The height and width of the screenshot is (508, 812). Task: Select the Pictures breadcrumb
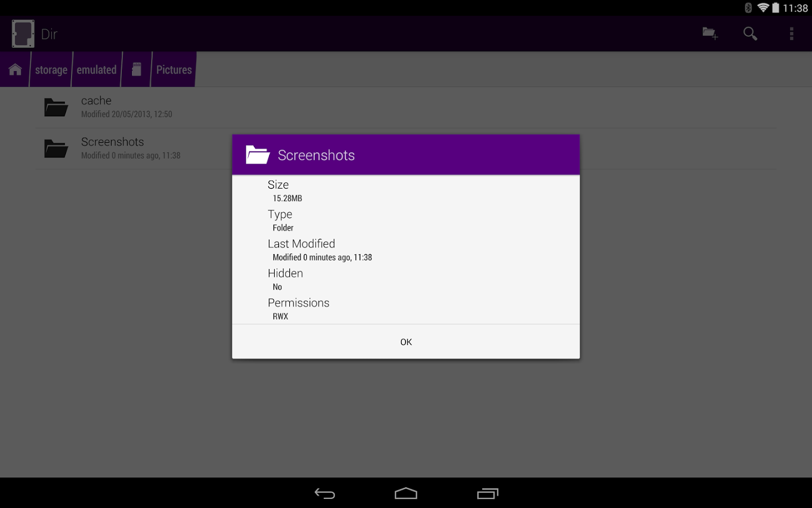tap(174, 70)
